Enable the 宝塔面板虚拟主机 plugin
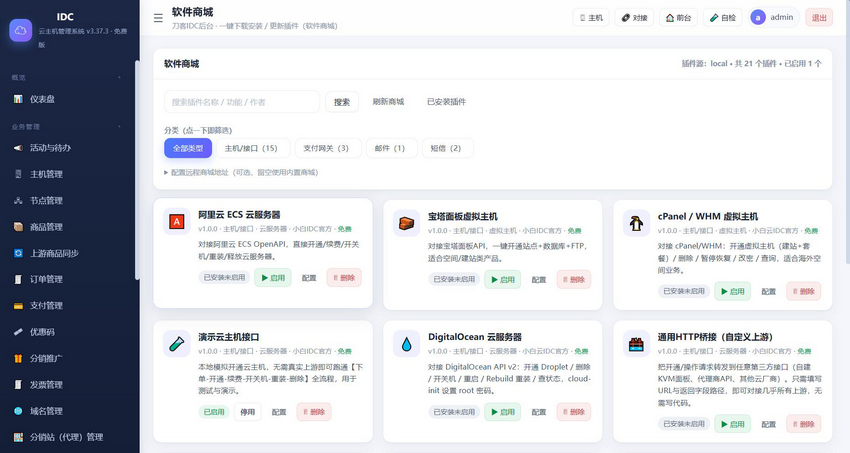Screen dimensions: 850x453 click(503, 279)
